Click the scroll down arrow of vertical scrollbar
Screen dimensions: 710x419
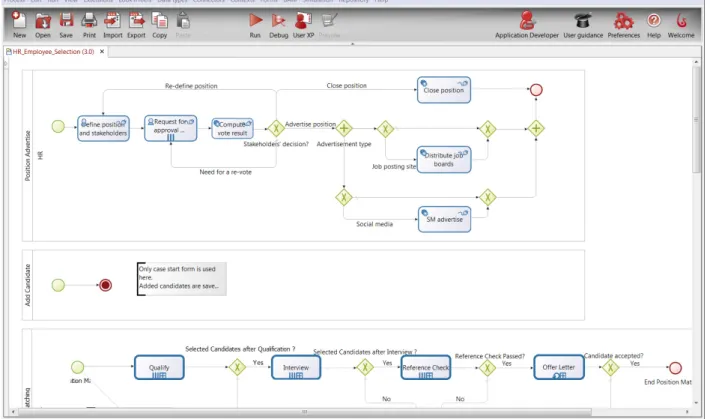point(696,403)
